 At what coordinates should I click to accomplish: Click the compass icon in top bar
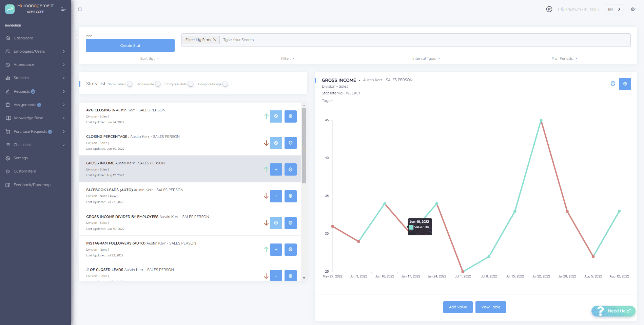point(549,9)
